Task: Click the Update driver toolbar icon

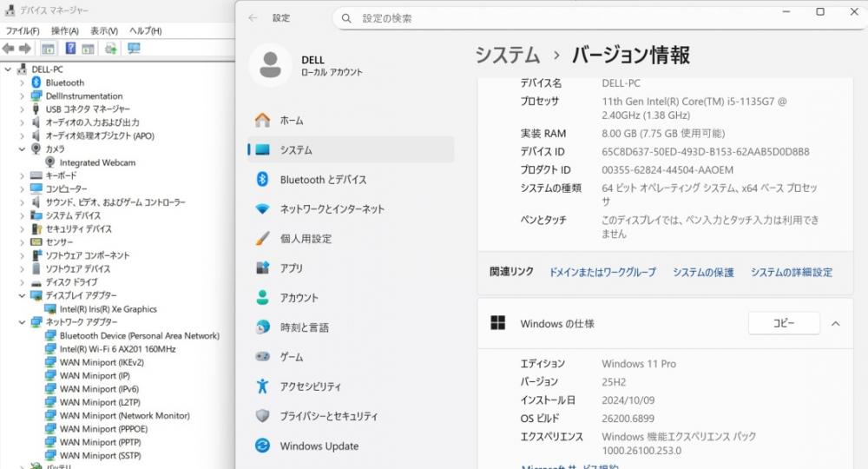Action: click(x=111, y=49)
